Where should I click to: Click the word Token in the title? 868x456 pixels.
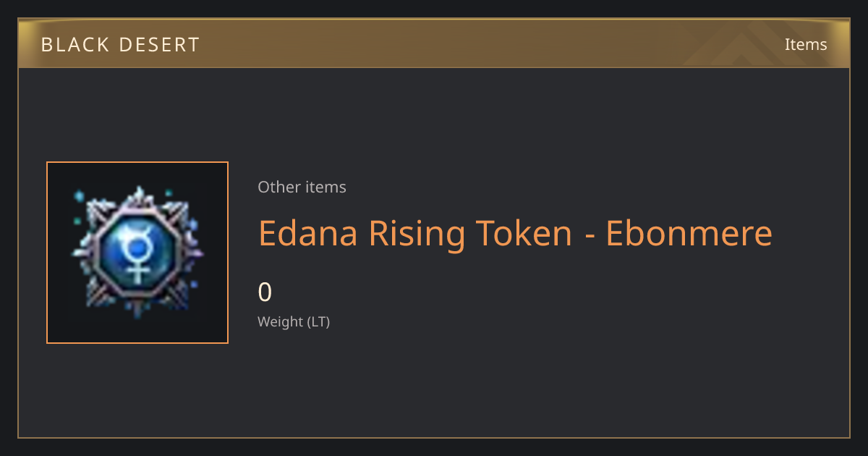(x=524, y=233)
